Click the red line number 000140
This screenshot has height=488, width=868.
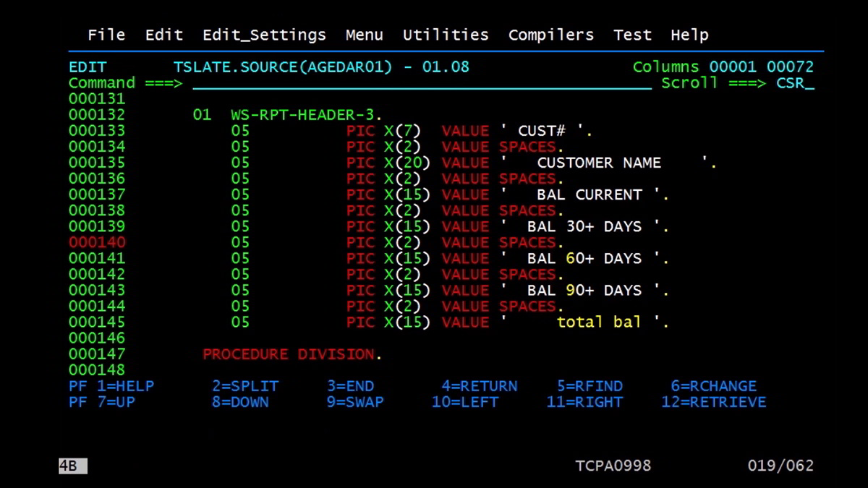(x=96, y=242)
